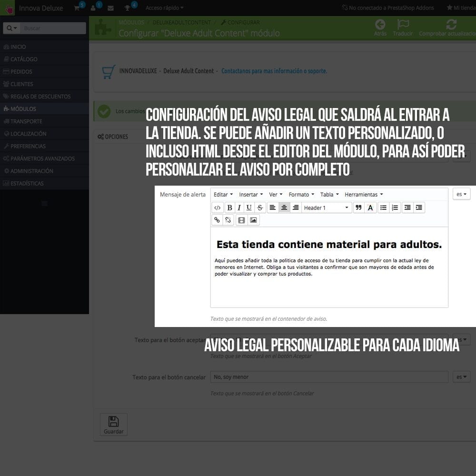This screenshot has width=476, height=476.
Task: Open shopping cart notifications icon
Action: [x=78, y=8]
